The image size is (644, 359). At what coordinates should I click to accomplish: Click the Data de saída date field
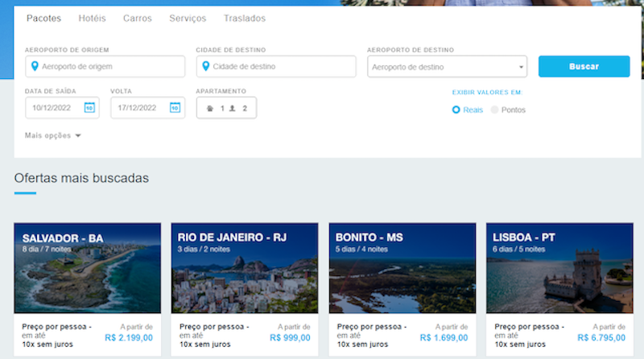[62, 108]
